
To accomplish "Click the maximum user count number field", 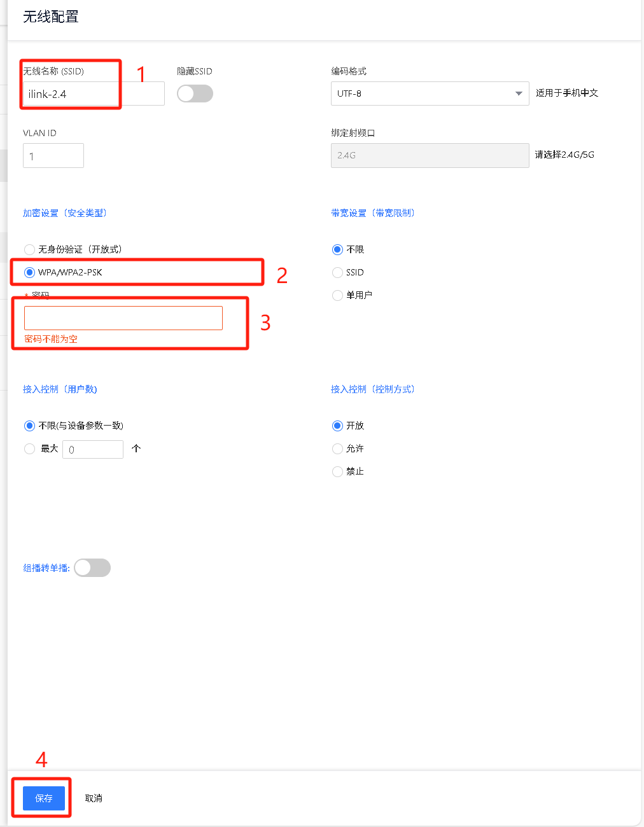I will [93, 449].
